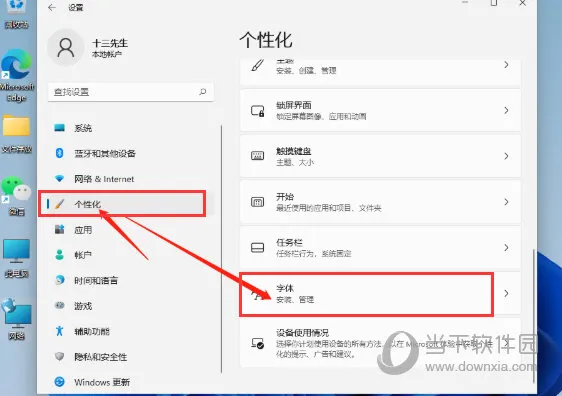Click the 设备使用情况 device icon
The image size is (562, 396).
pyautogui.click(x=257, y=343)
